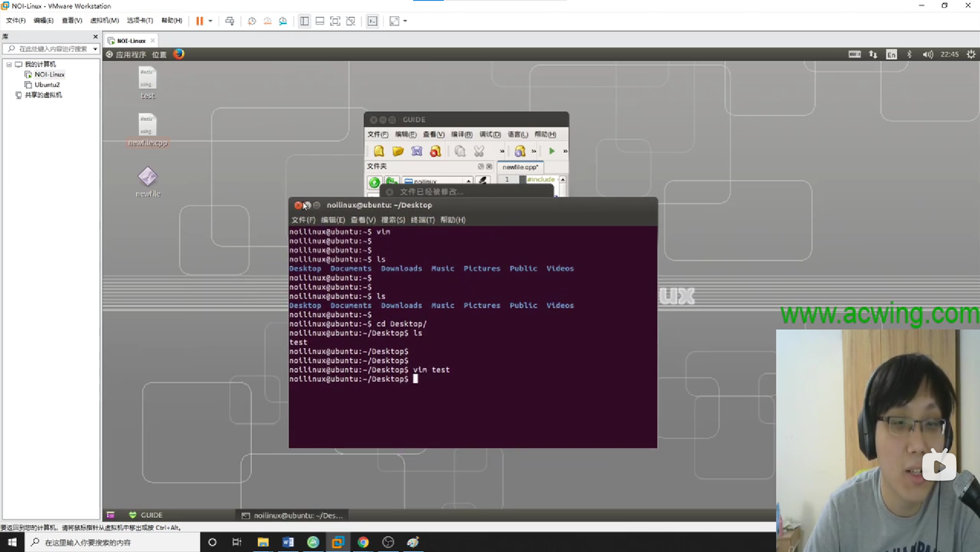Open the power options dropdown beside pause
980x552 pixels.
click(210, 21)
